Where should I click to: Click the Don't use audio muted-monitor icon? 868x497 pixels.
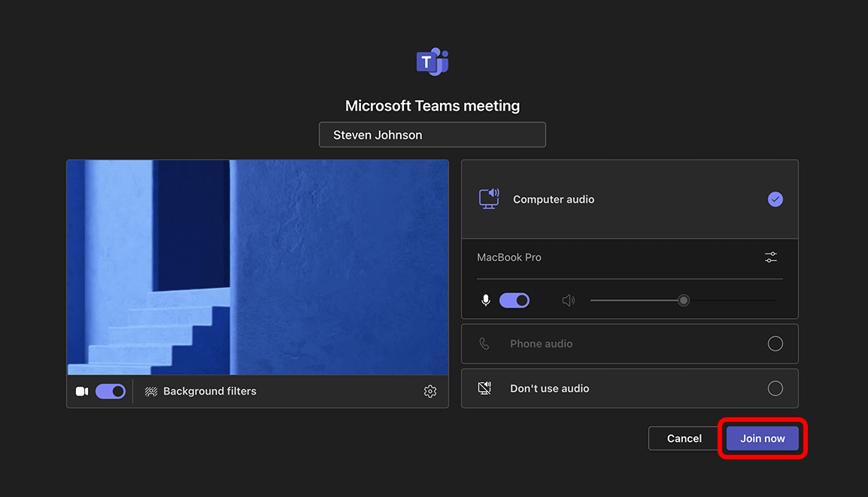pyautogui.click(x=484, y=388)
